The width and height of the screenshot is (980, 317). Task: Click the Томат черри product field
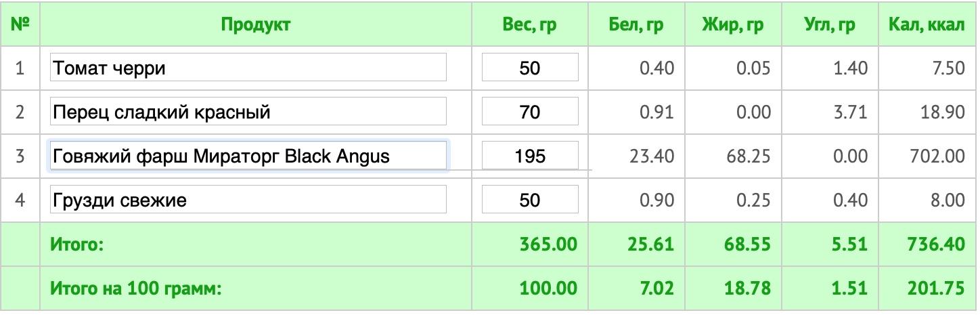click(248, 68)
